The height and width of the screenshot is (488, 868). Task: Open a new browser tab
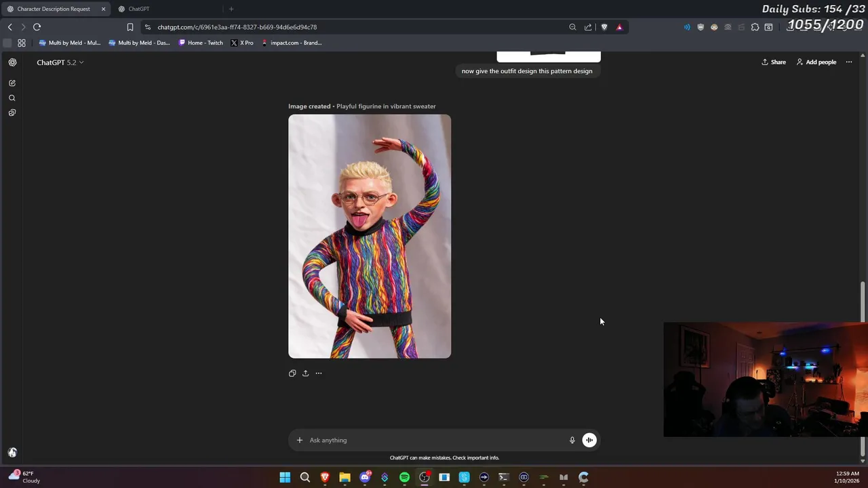click(x=231, y=9)
